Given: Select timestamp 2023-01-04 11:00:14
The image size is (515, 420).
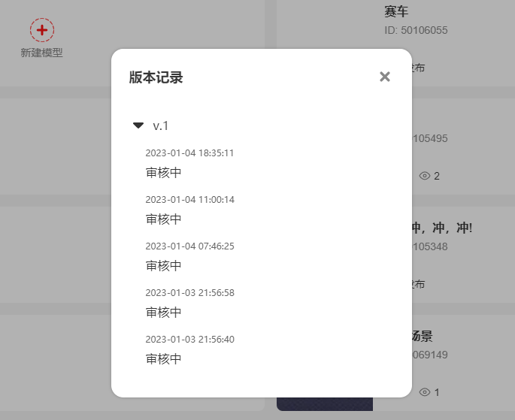Looking at the screenshot, I should pyautogui.click(x=190, y=200).
